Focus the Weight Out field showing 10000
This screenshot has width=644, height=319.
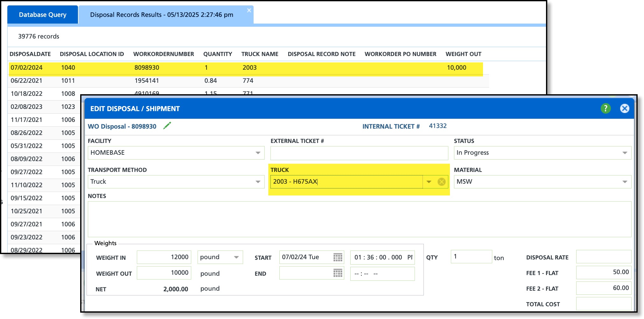point(164,273)
